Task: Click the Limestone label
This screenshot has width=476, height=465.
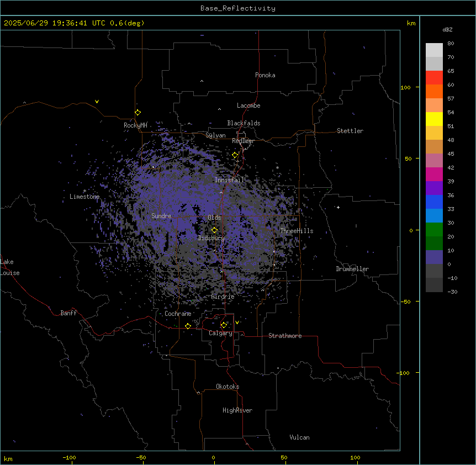Action: (84, 197)
